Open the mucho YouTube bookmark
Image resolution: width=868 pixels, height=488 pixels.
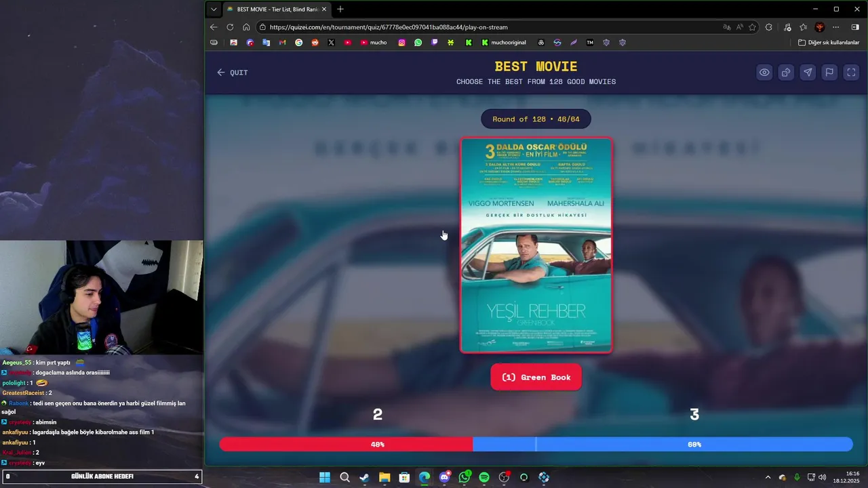374,42
